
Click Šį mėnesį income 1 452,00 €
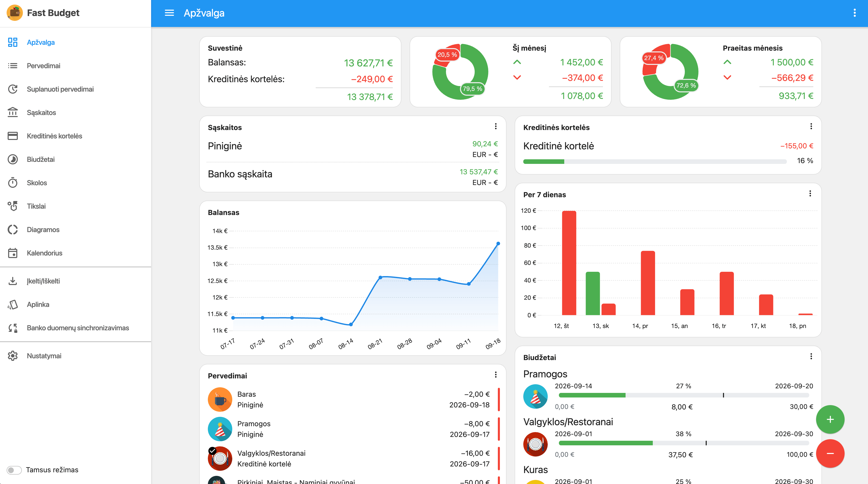pyautogui.click(x=581, y=62)
